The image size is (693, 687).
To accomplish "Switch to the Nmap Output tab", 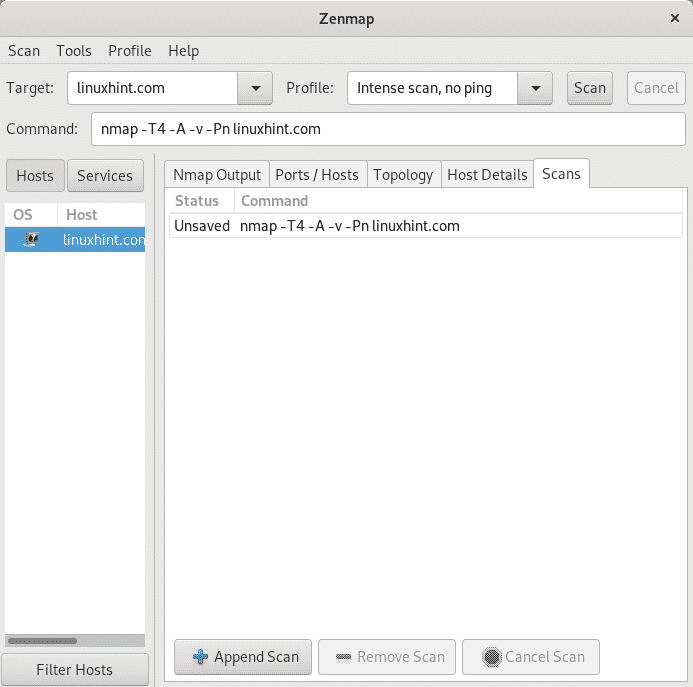I will click(217, 175).
